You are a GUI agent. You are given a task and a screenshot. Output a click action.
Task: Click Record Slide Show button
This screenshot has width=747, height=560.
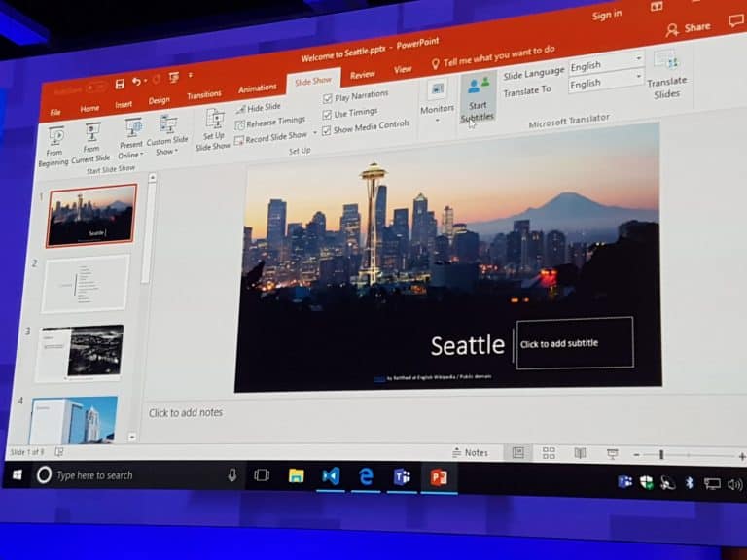pyautogui.click(x=271, y=138)
